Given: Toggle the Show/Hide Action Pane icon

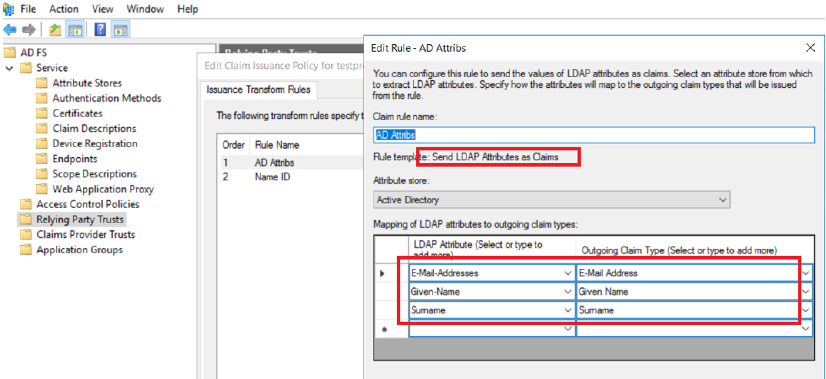Looking at the screenshot, I should 120,30.
